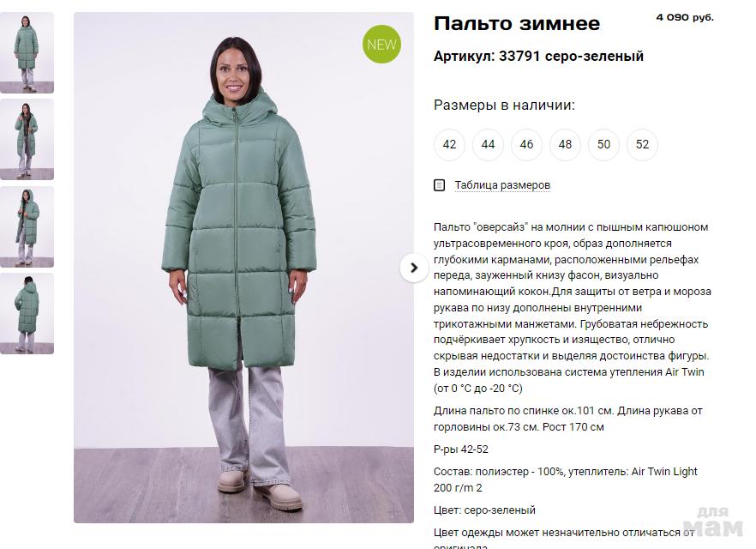Click the main coat product photo
This screenshot has height=549, width=756.
point(243,268)
